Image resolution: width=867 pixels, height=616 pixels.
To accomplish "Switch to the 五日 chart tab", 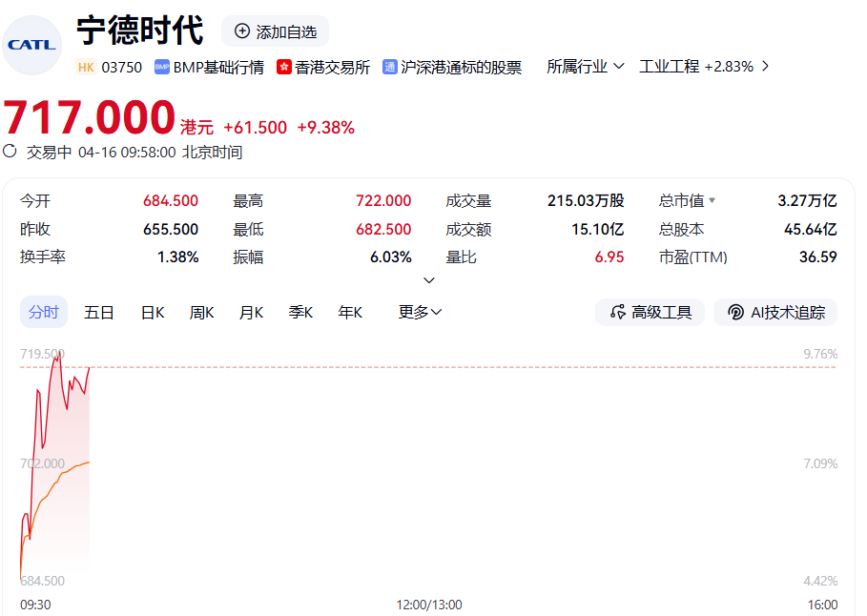I will (99, 312).
